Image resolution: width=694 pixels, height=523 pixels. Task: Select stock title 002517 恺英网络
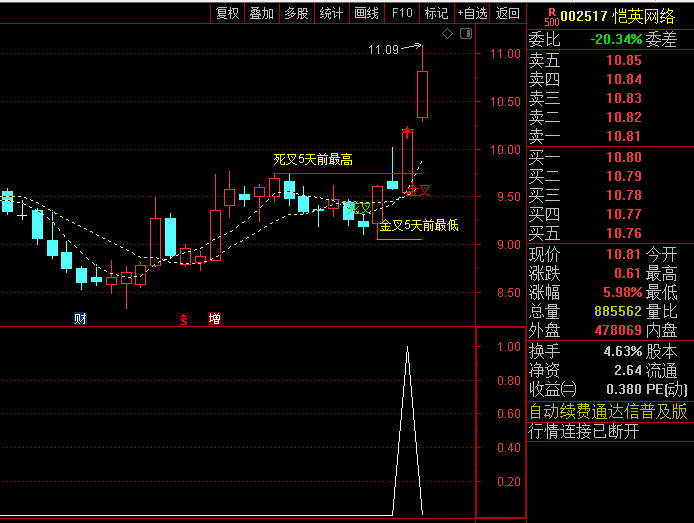pyautogui.click(x=617, y=16)
